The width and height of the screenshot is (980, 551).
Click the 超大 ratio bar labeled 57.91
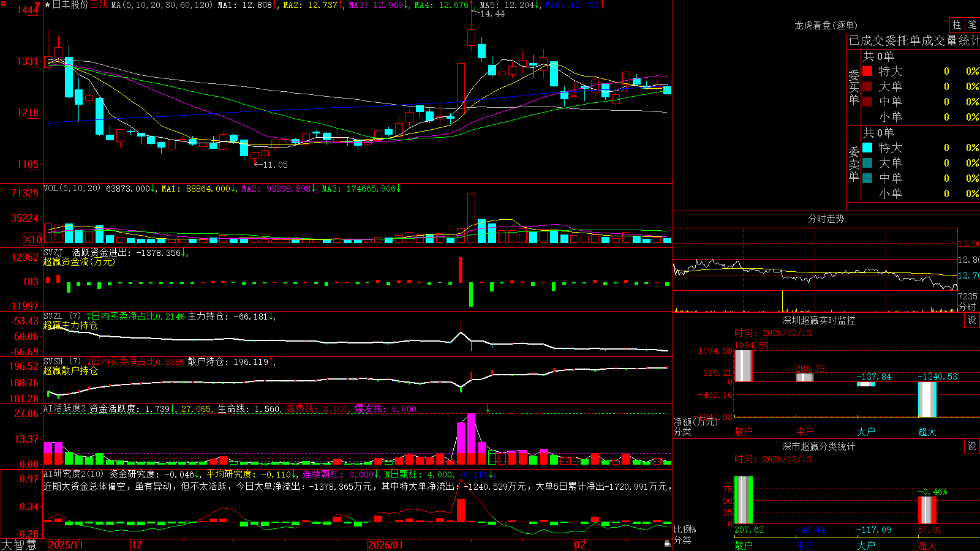(927, 510)
